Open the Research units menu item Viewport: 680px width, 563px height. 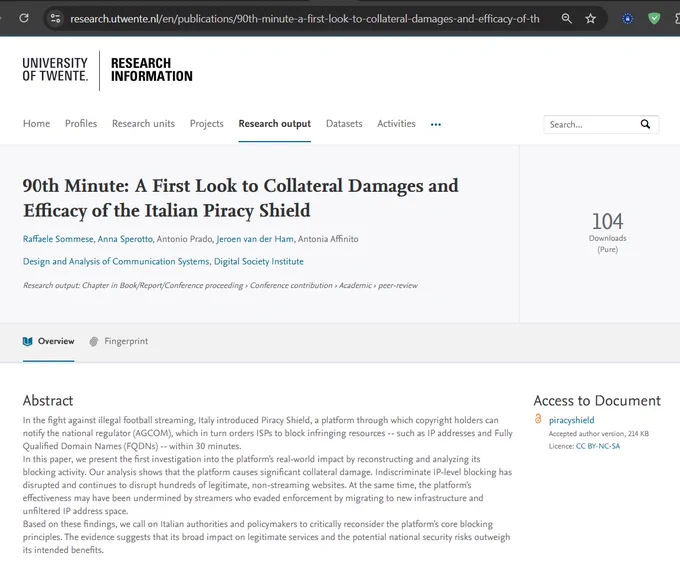(144, 124)
